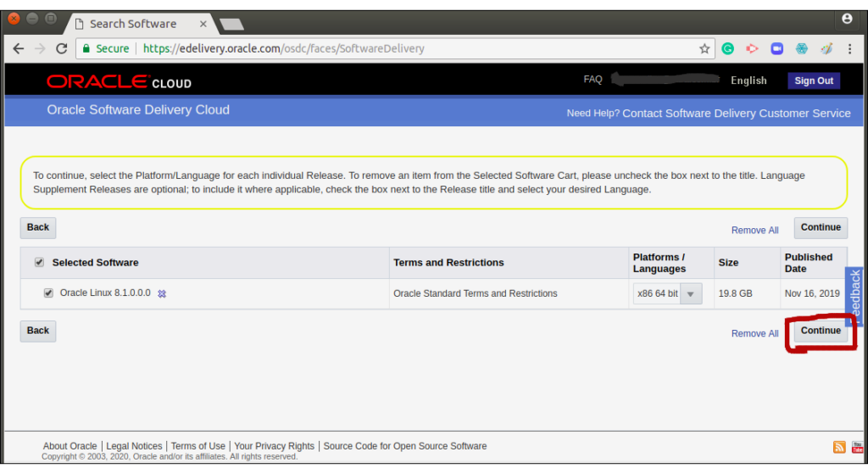Open the Feedback side tab
Screen dimensions: 868x474
click(x=855, y=296)
